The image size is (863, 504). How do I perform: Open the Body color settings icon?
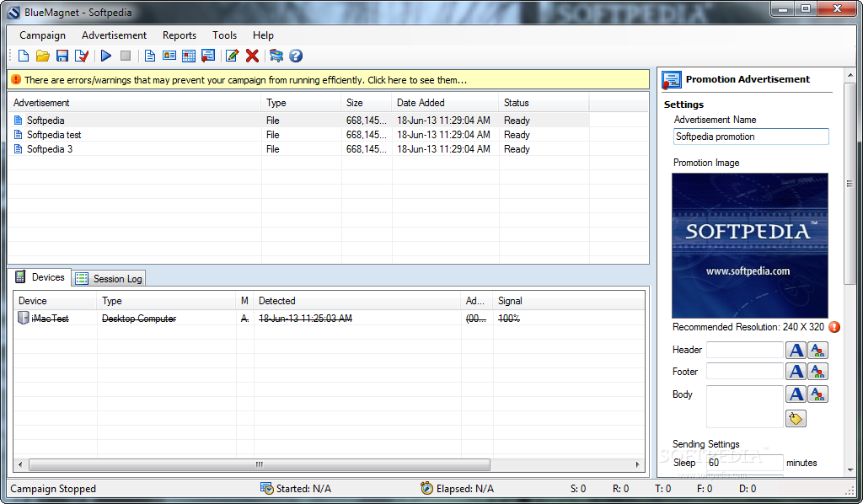(x=817, y=394)
